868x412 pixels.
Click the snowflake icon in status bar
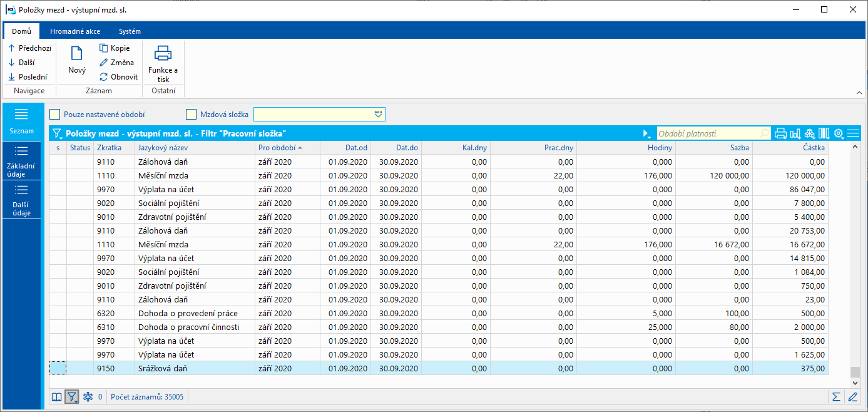pyautogui.click(x=88, y=396)
